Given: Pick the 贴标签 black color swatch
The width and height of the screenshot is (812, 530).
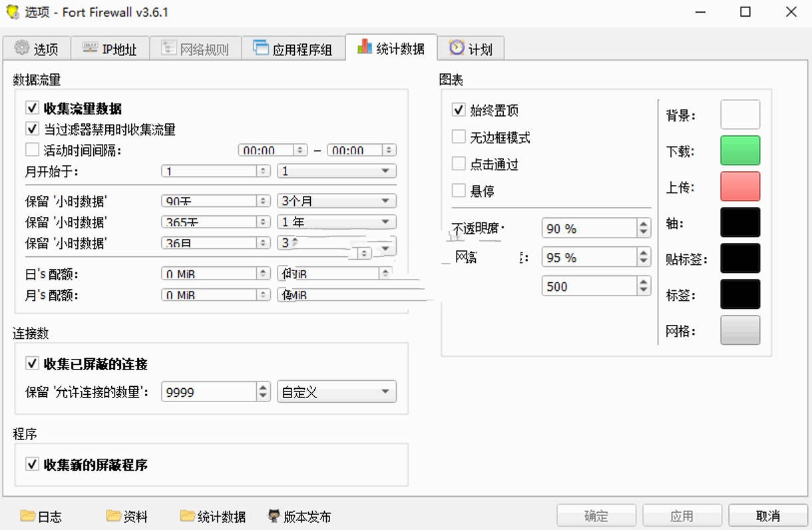Looking at the screenshot, I should click(x=740, y=258).
